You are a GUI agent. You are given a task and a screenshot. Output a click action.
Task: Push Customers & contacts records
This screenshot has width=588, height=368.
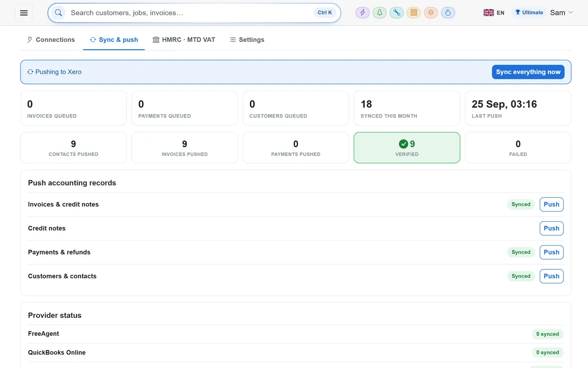pos(551,276)
